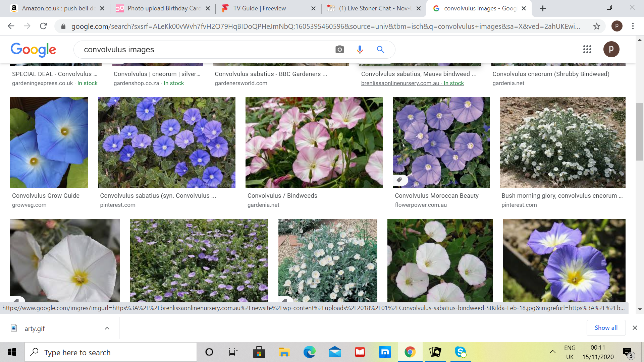644x362 pixels.
Task: Open Convolvulus sabatius pinterest flowers thumbnail
Action: (x=167, y=142)
